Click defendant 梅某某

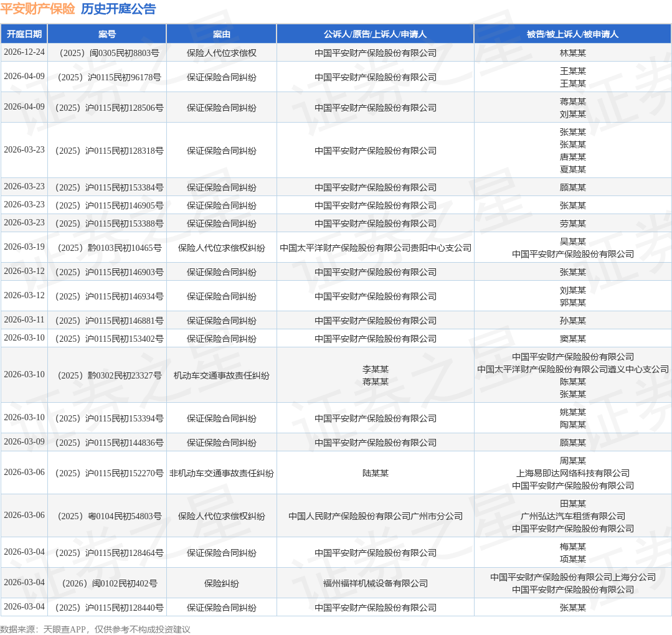pyautogui.click(x=572, y=547)
